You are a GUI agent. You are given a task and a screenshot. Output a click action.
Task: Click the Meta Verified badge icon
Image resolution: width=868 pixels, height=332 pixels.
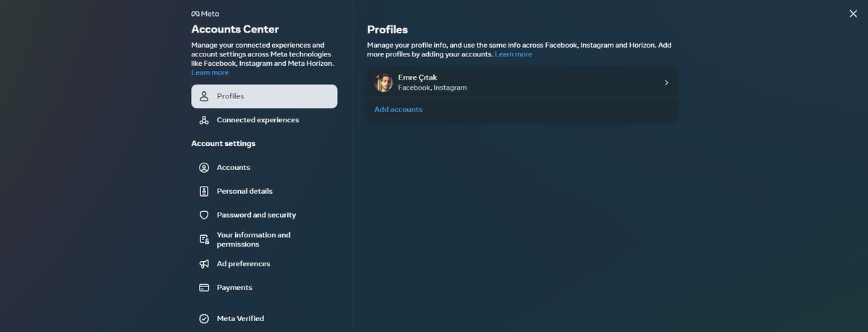point(204,318)
